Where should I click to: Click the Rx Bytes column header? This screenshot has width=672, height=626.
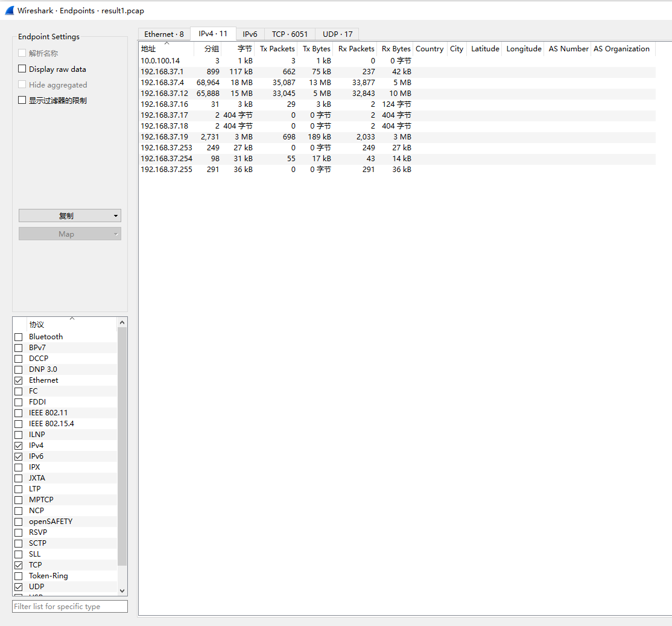click(396, 49)
